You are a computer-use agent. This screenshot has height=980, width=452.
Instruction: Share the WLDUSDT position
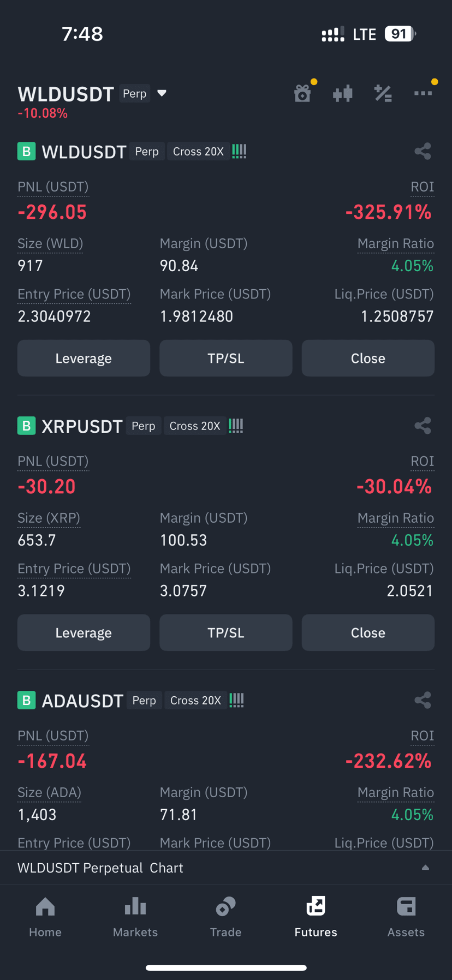point(423,151)
